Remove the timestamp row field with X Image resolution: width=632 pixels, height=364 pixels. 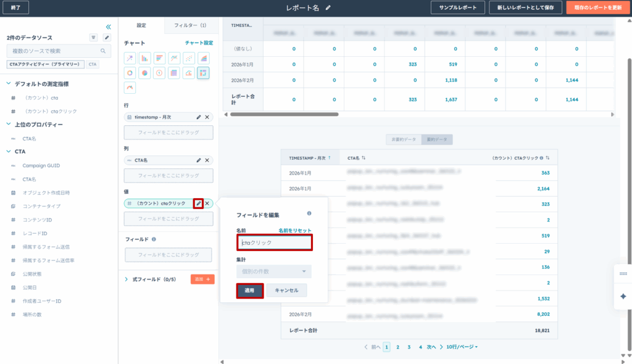pyautogui.click(x=207, y=117)
